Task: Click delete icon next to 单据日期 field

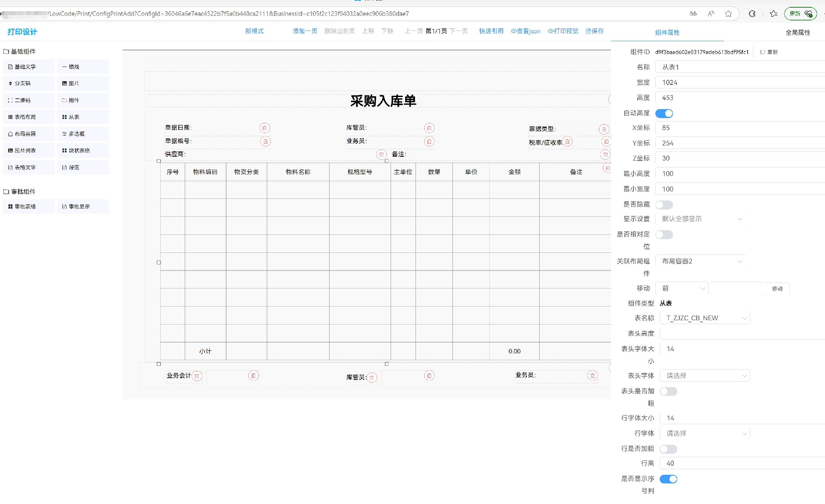Action: (x=265, y=128)
